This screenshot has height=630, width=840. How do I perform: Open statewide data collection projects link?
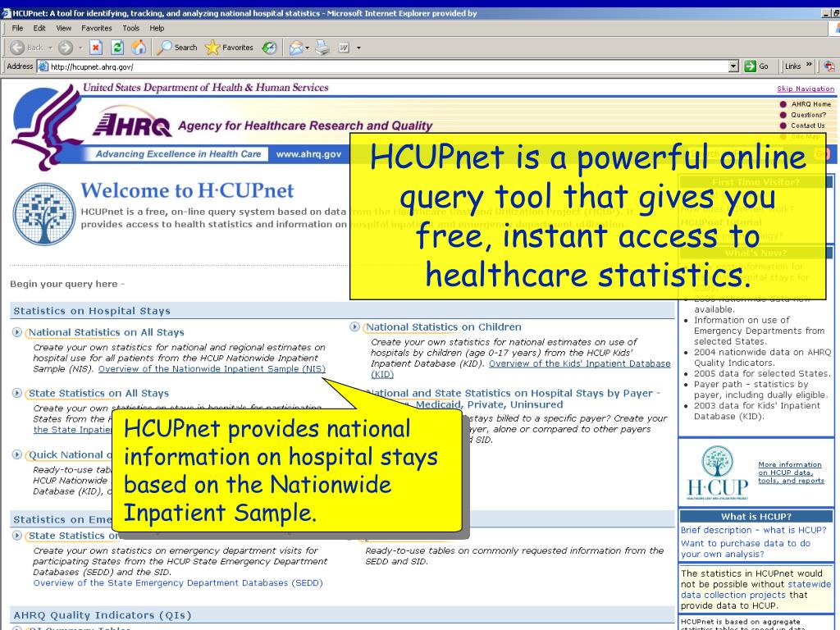coord(756,589)
